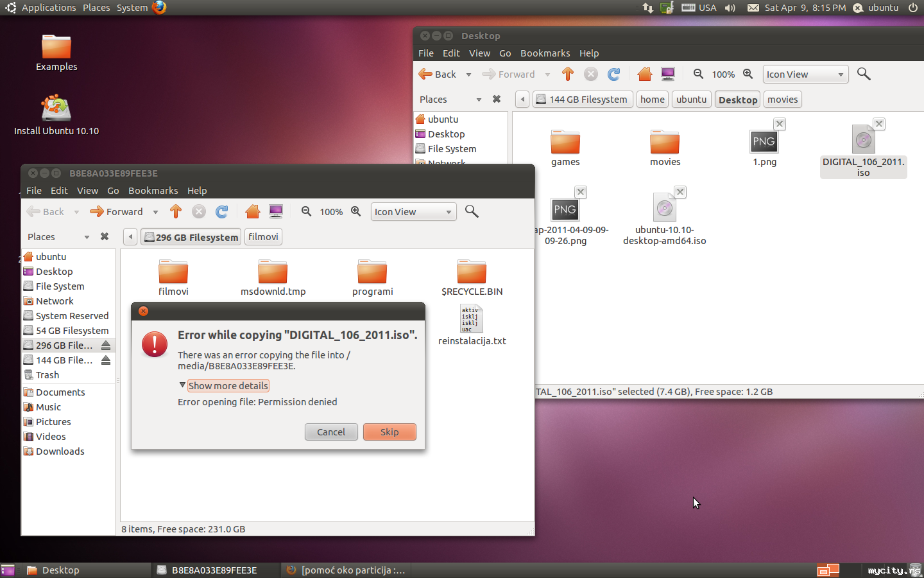Open File System in the Desktop window sidebar

[x=446, y=149]
